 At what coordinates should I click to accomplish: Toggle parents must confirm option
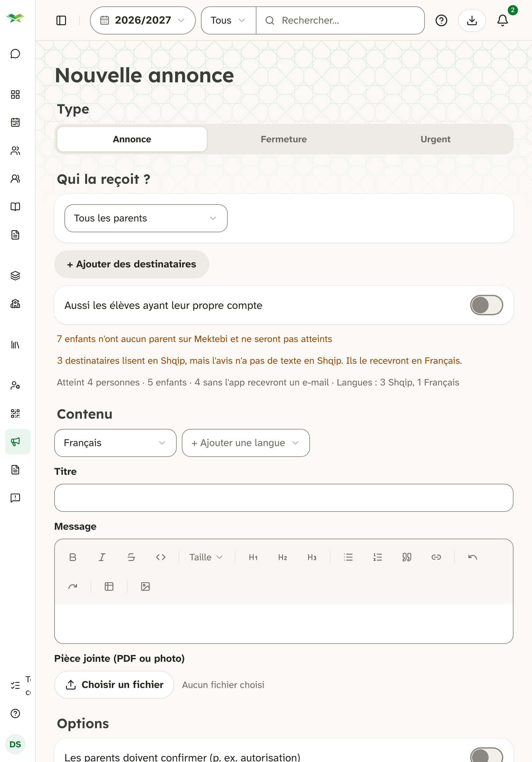point(486,755)
